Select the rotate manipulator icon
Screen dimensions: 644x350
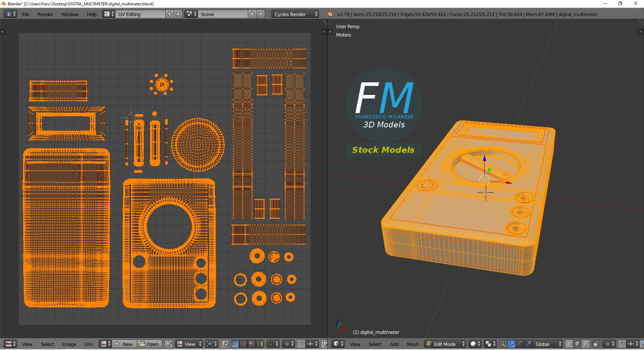point(520,344)
